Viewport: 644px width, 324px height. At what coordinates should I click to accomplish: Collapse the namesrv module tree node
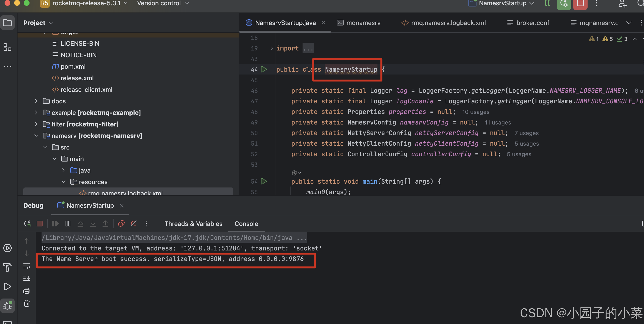pyautogui.click(x=36, y=136)
